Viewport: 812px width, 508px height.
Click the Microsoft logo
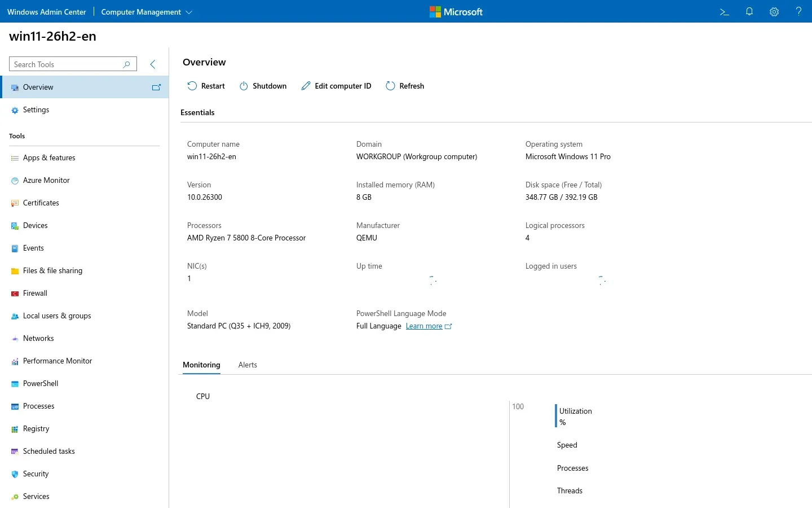(x=456, y=12)
